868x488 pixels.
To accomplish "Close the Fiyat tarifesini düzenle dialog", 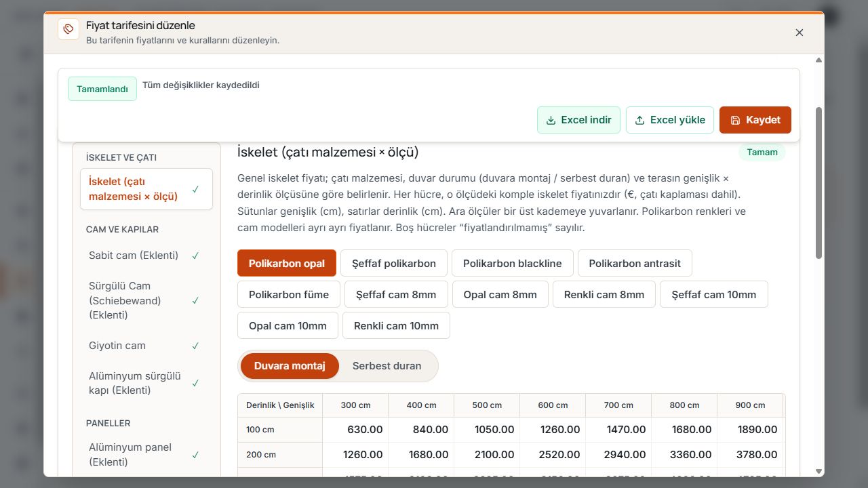I will point(800,33).
